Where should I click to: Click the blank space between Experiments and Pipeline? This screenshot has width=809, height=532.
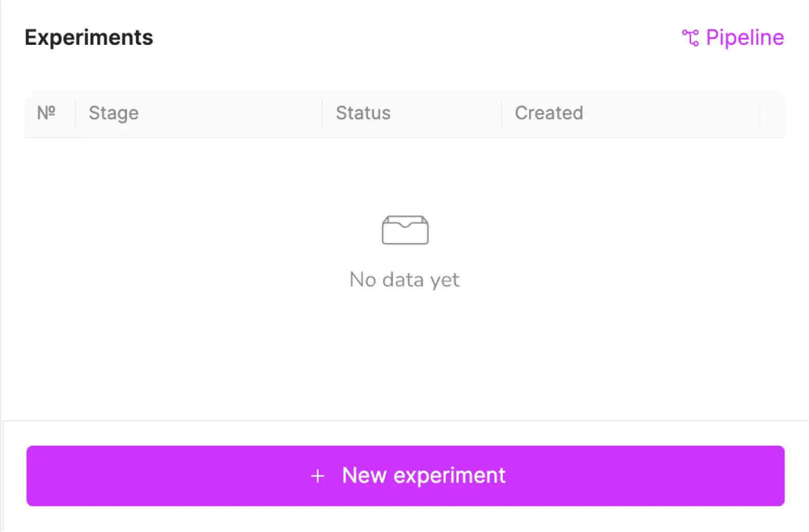pos(408,38)
